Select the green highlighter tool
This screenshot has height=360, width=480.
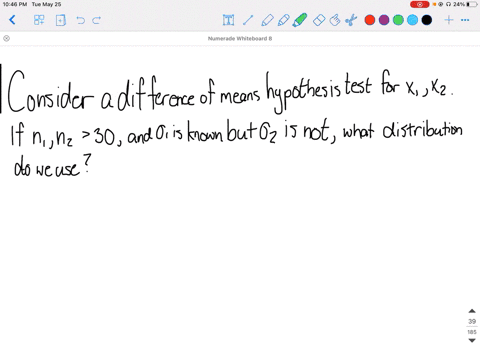point(300,20)
